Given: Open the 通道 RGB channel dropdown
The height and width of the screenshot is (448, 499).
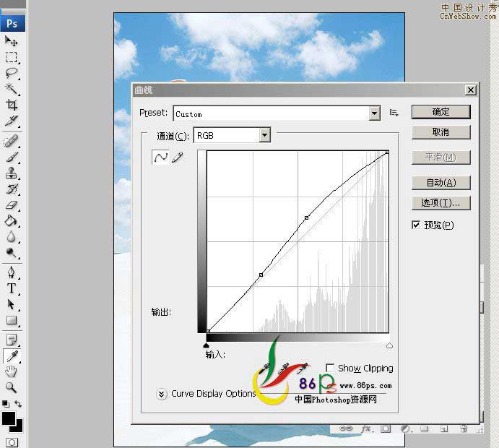Looking at the screenshot, I should coord(232,135).
